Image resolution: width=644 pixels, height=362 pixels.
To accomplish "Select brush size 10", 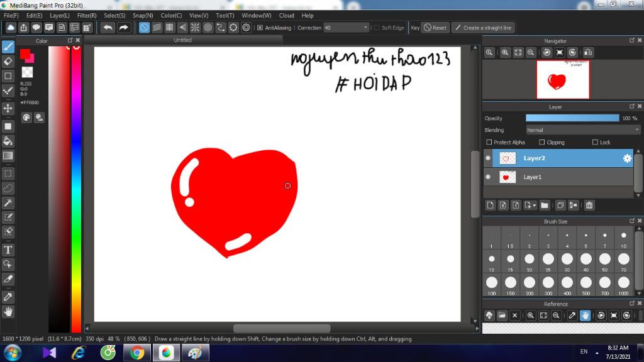I will point(623,238).
